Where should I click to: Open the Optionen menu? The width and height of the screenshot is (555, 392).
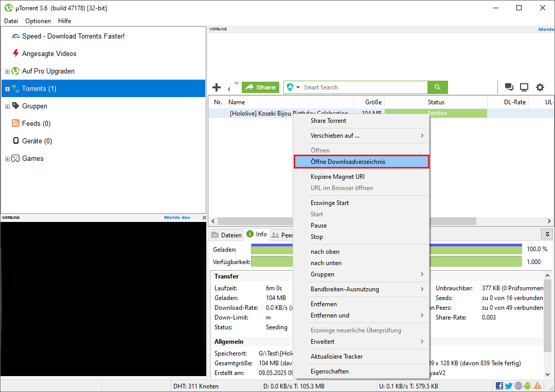pyautogui.click(x=38, y=21)
